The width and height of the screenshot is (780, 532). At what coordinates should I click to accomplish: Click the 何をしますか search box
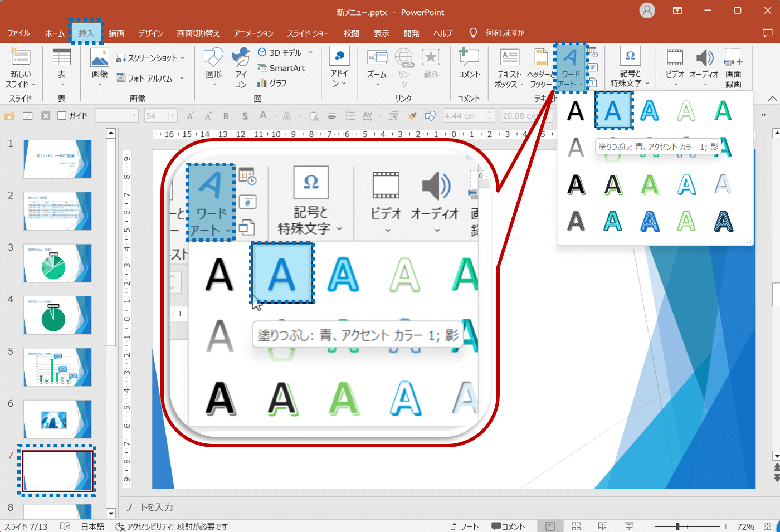pos(504,33)
